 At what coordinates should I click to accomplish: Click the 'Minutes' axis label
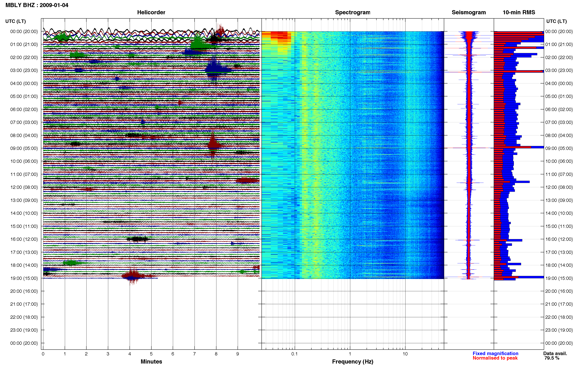click(x=151, y=361)
